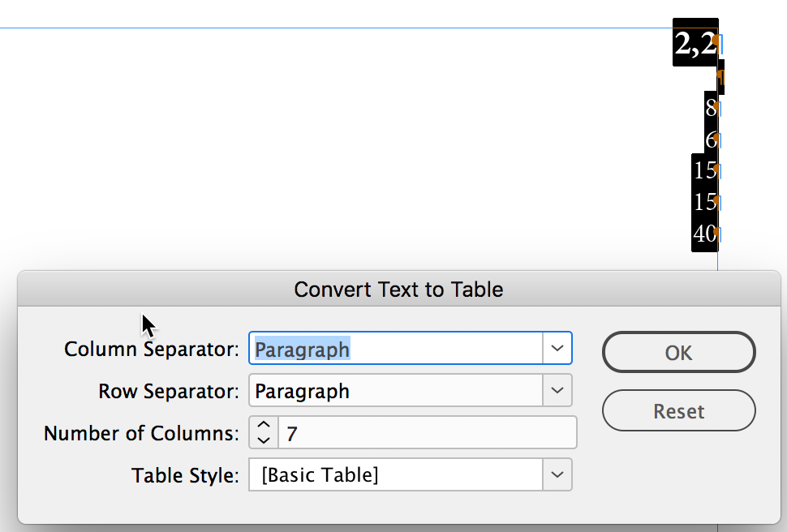Click the Convert Text to Table title bar
787x532 pixels.
pyautogui.click(x=398, y=290)
